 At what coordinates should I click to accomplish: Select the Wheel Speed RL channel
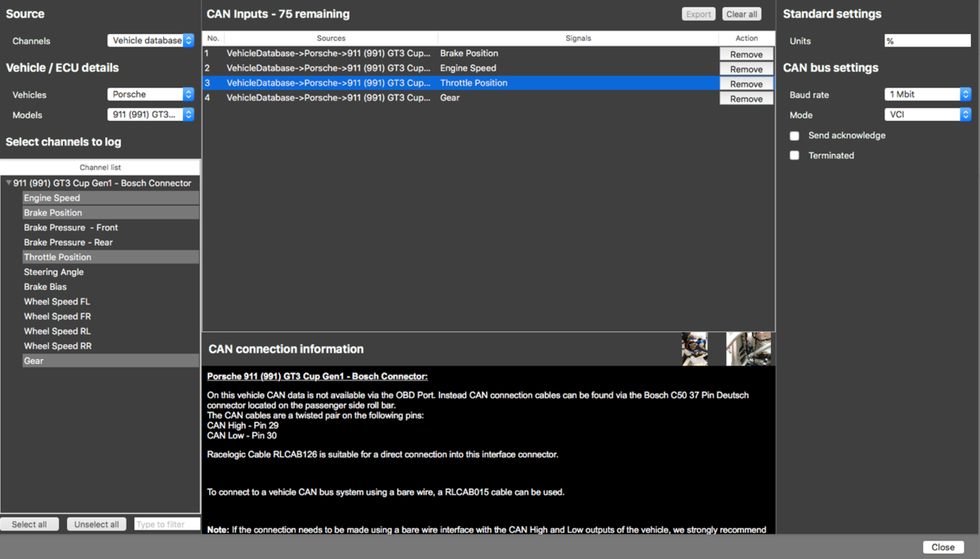[x=110, y=331]
